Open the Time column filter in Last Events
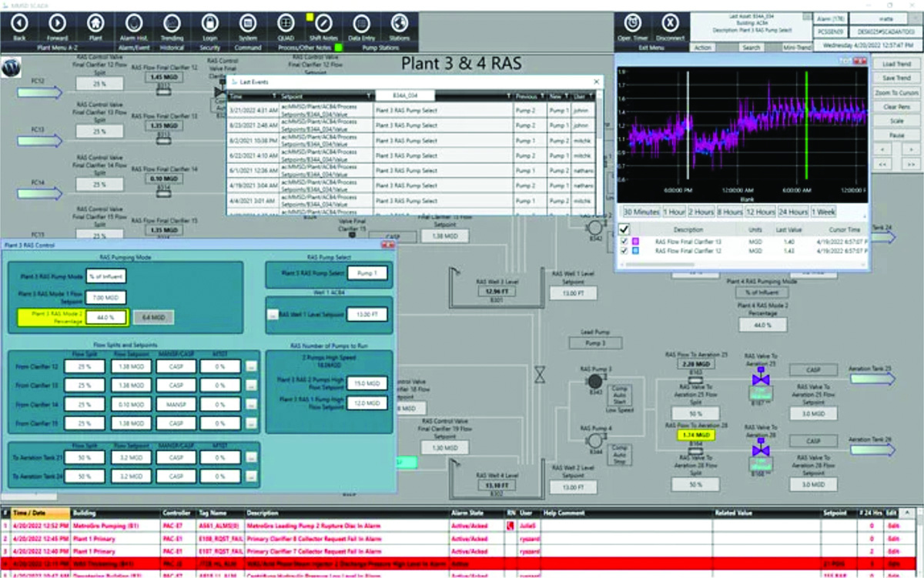 point(275,95)
